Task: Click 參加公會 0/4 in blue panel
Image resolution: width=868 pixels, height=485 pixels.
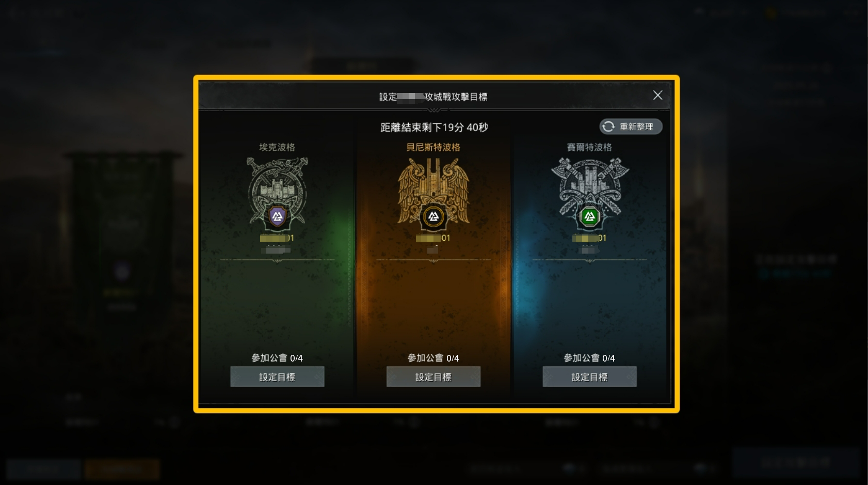Action: pos(589,358)
